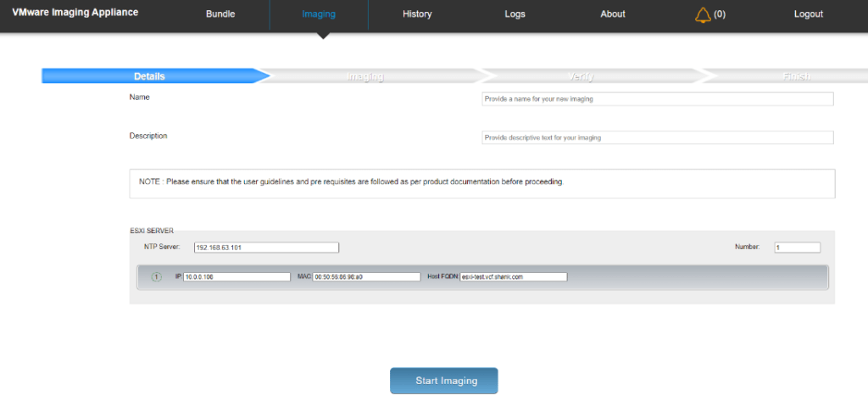
Task: Open the notifications bell icon
Action: coord(703,14)
